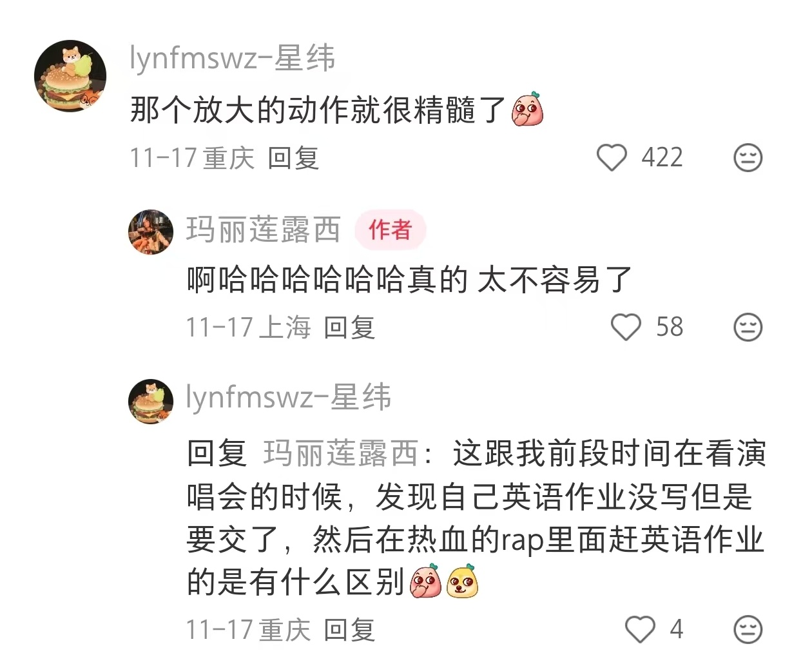Open lynfmswz-星纬 username on the last reply
The height and width of the screenshot is (655, 812).
(288, 396)
